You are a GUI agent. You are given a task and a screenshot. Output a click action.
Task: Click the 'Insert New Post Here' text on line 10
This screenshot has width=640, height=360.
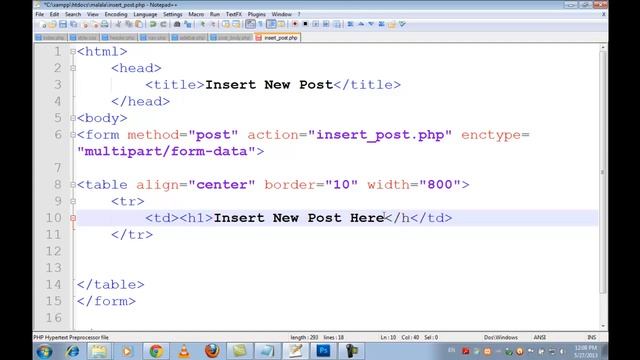299,218
